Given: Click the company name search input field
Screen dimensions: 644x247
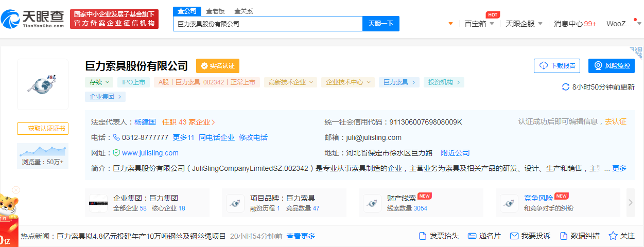Looking at the screenshot, I should 268,24.
